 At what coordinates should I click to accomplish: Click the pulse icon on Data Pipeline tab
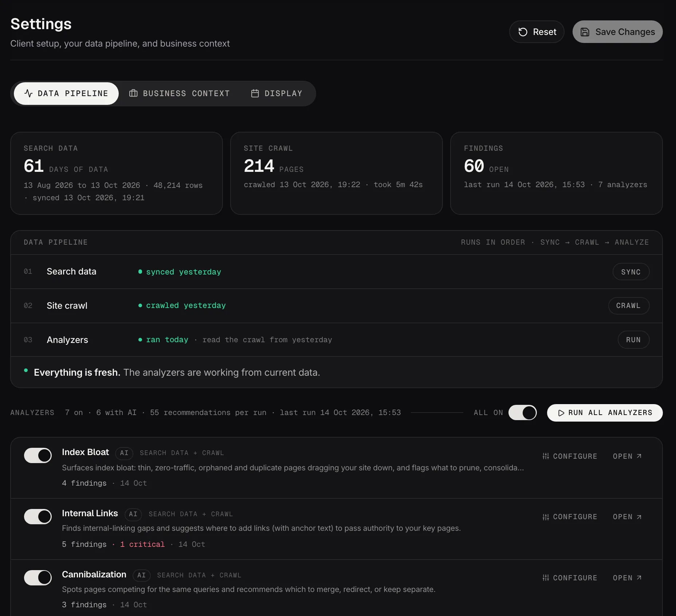pos(28,94)
